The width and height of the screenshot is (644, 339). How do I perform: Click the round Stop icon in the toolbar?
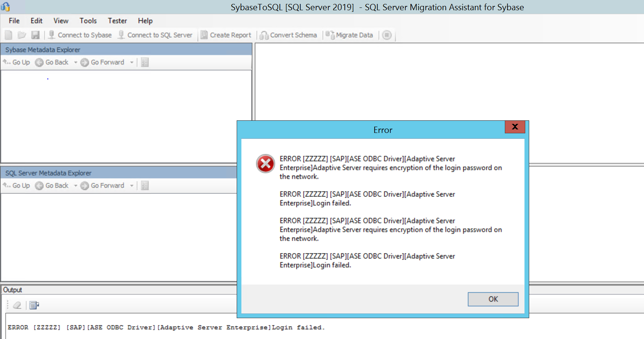click(387, 35)
